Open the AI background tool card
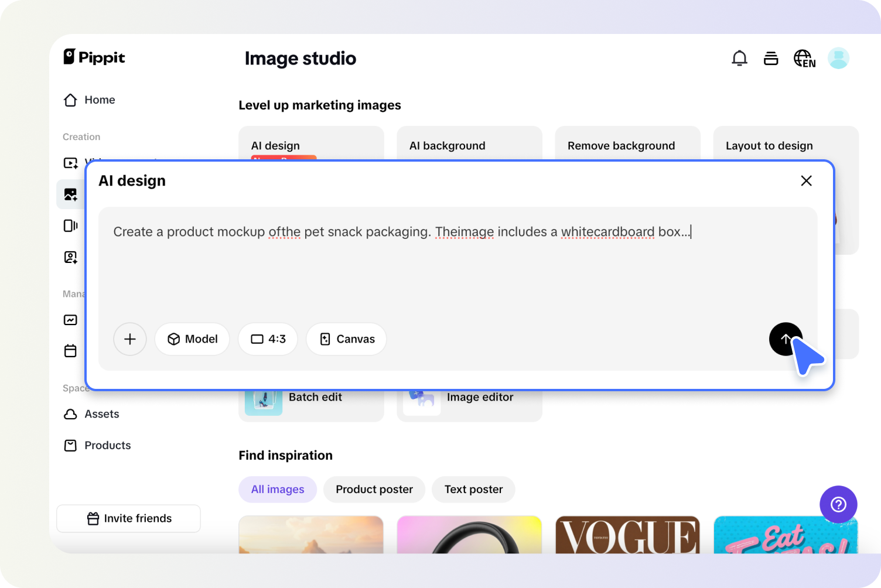 click(469, 143)
